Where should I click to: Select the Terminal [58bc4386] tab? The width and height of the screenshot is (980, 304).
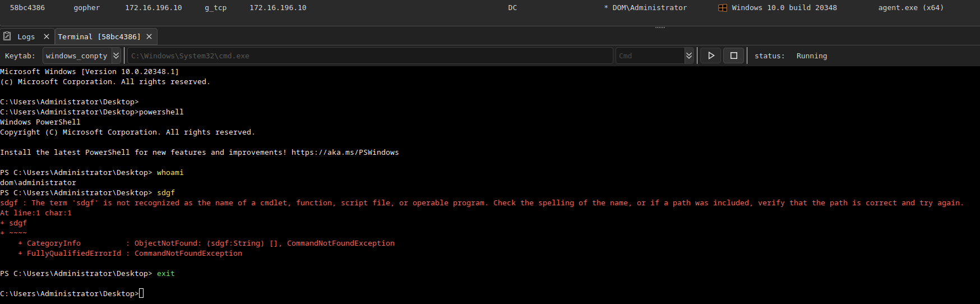[99, 36]
